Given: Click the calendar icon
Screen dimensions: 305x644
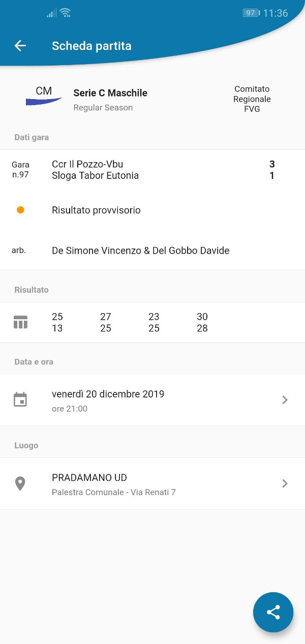Looking at the screenshot, I should point(20,400).
